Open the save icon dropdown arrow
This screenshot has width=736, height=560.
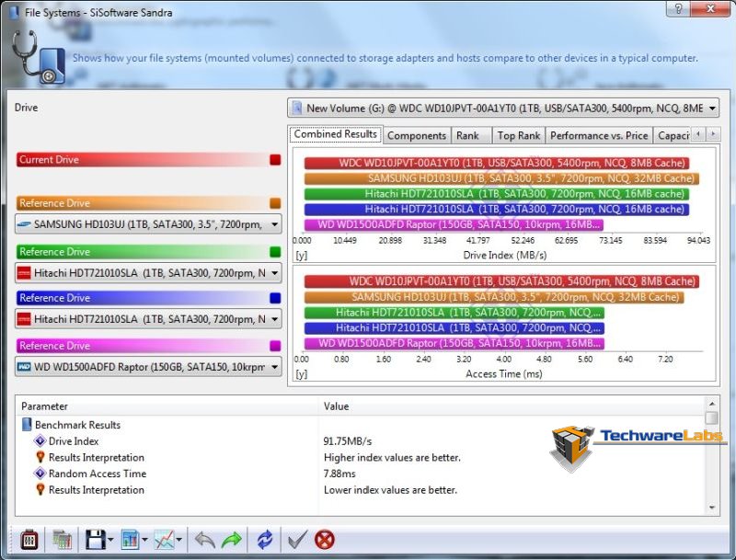pyautogui.click(x=110, y=541)
